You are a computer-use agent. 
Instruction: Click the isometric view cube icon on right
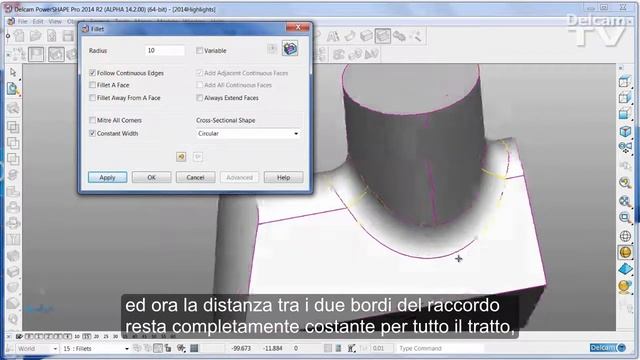tap(624, 132)
